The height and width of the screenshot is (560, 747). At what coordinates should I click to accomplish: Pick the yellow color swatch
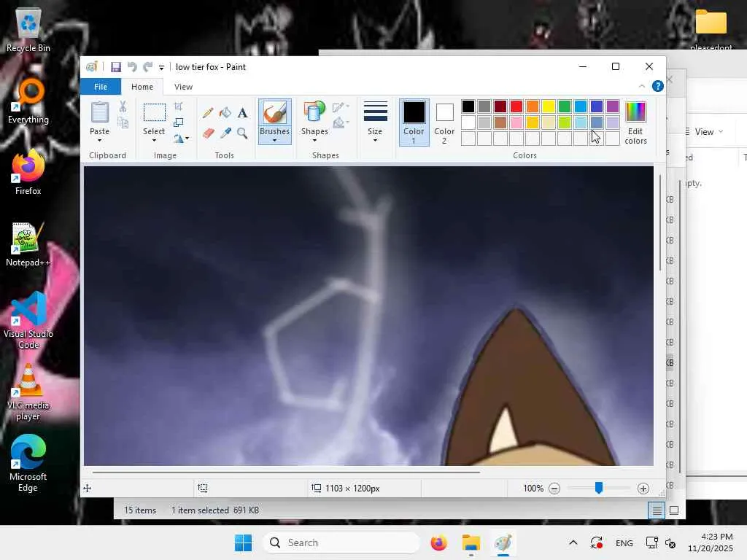(x=549, y=106)
